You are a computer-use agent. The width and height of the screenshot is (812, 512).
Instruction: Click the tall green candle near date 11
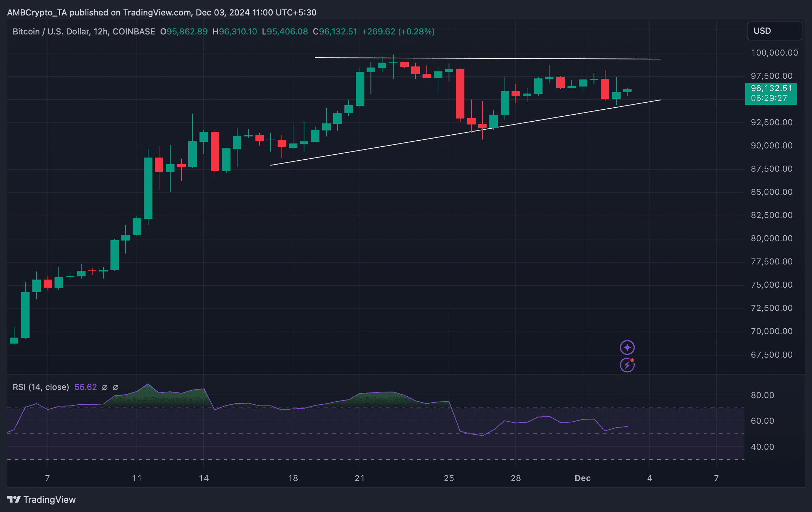click(148, 188)
